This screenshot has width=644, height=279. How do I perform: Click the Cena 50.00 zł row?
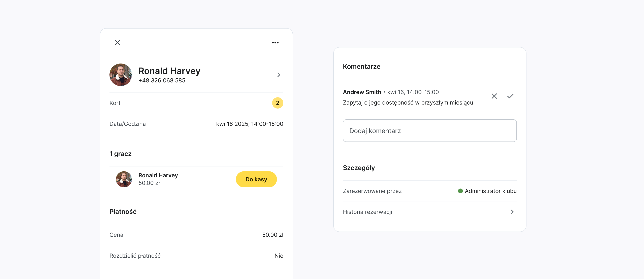pos(196,235)
